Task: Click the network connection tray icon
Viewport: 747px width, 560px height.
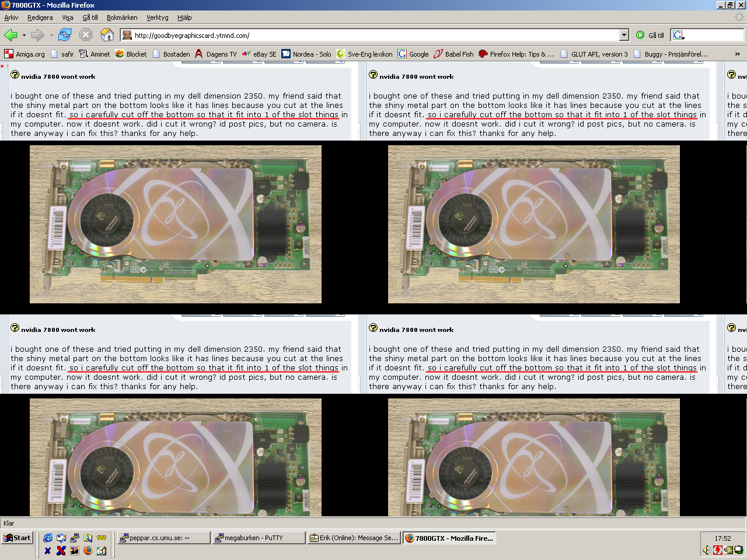Action: tap(738, 549)
